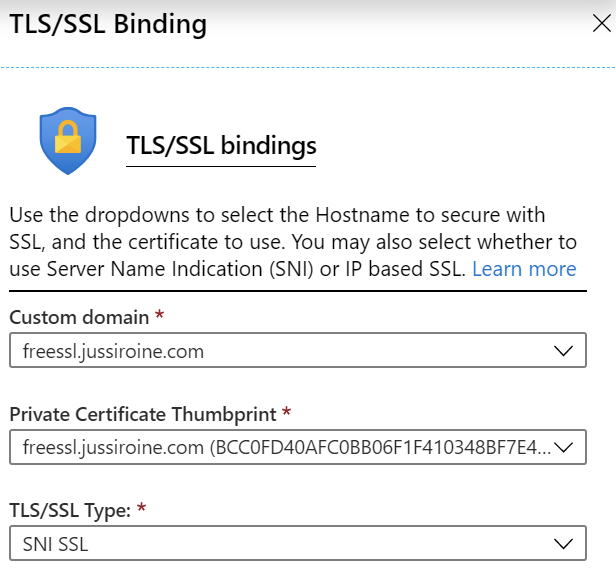This screenshot has height=572, width=616.
Task: Click the red asterisk beside Custom domain
Action: click(159, 314)
